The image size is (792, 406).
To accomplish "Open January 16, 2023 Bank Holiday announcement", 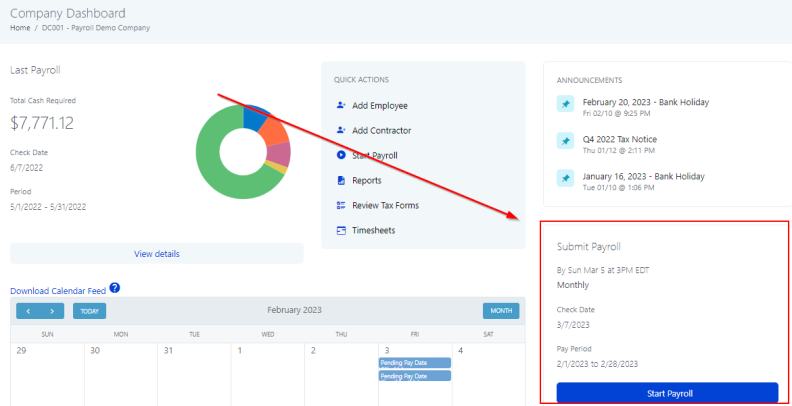I will 644,176.
